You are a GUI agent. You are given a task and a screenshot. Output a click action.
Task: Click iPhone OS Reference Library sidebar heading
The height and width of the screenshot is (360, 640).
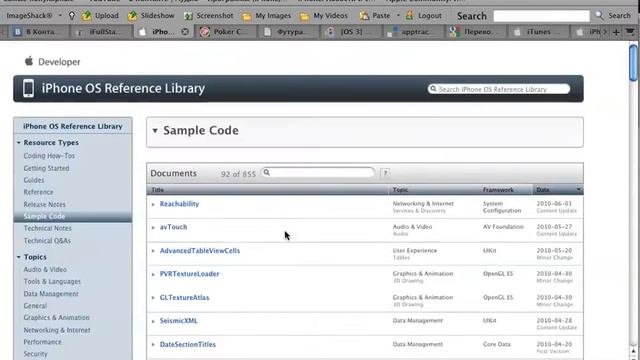tap(73, 127)
